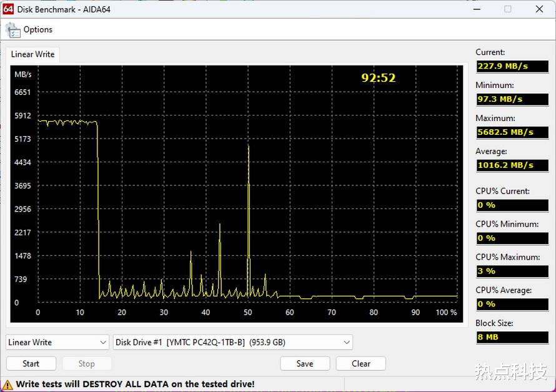Click the Maximum value 5682.5 MB/s
This screenshot has width=556, height=392.
tap(512, 132)
